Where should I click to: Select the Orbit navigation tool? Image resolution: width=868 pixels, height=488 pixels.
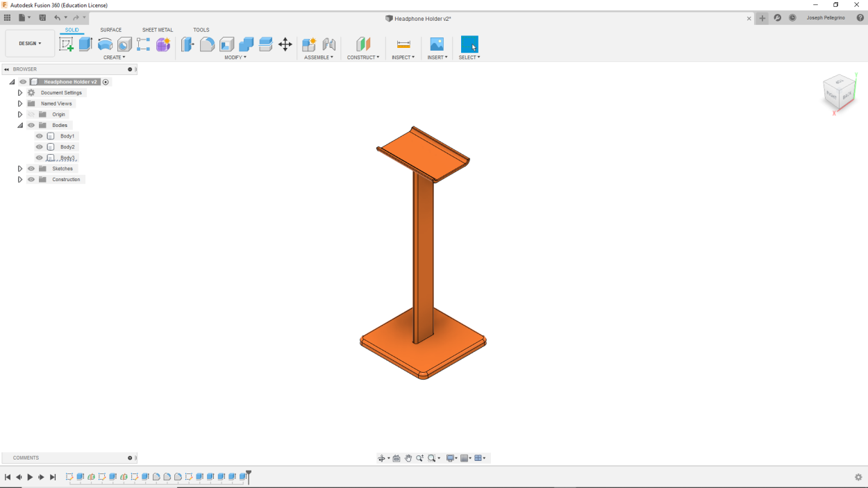381,458
